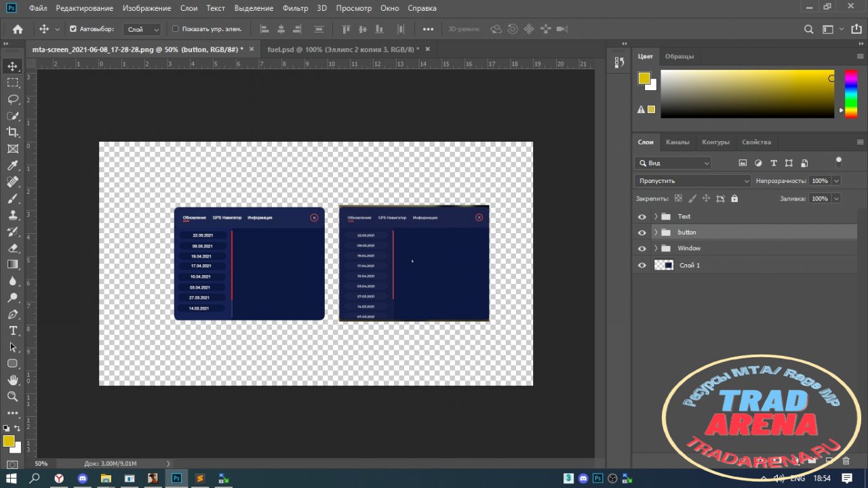Open the Фильтр menu
The image size is (868, 488).
[295, 8]
